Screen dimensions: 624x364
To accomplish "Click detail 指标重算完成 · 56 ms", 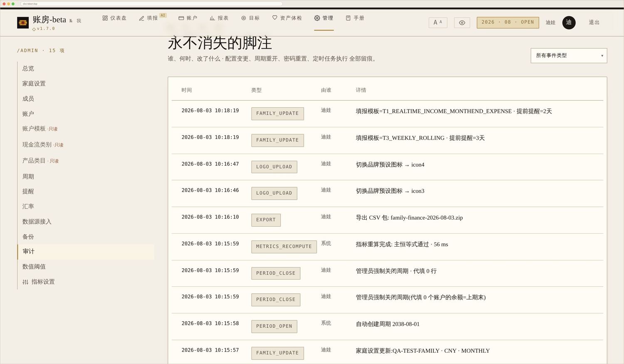I will pos(402,245).
